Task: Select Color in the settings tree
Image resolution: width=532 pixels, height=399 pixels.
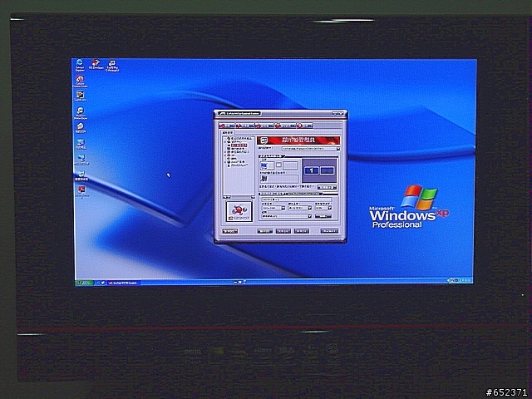Action: pyautogui.click(x=233, y=159)
